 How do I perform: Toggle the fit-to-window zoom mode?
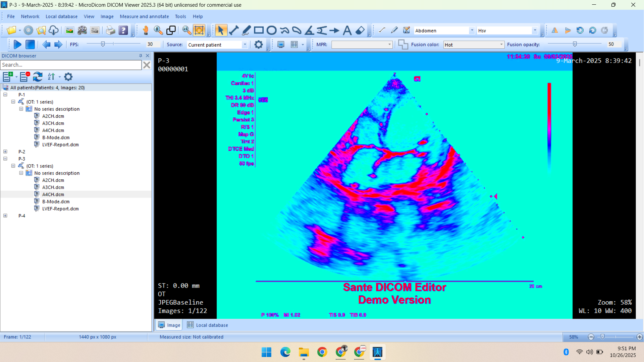(199, 31)
